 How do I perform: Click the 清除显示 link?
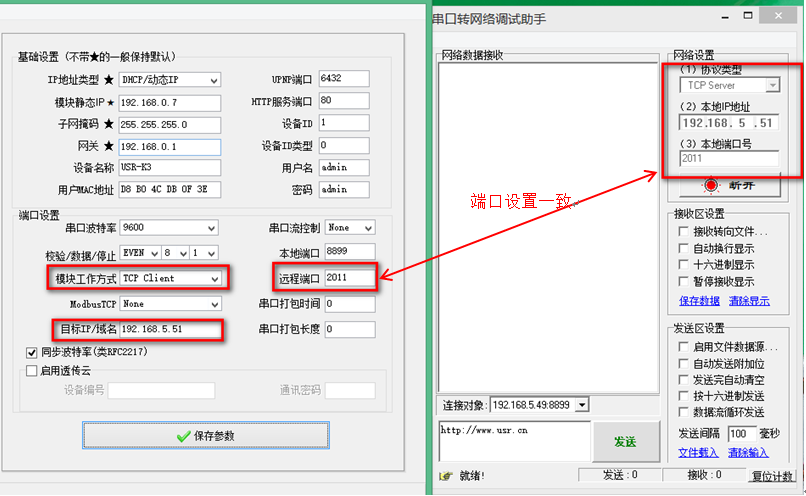(x=748, y=300)
